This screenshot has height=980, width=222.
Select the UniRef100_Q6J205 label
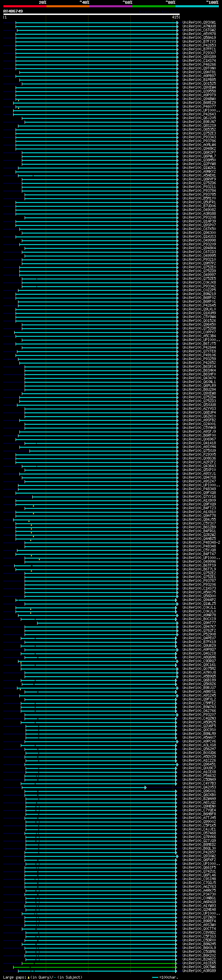(199, 118)
